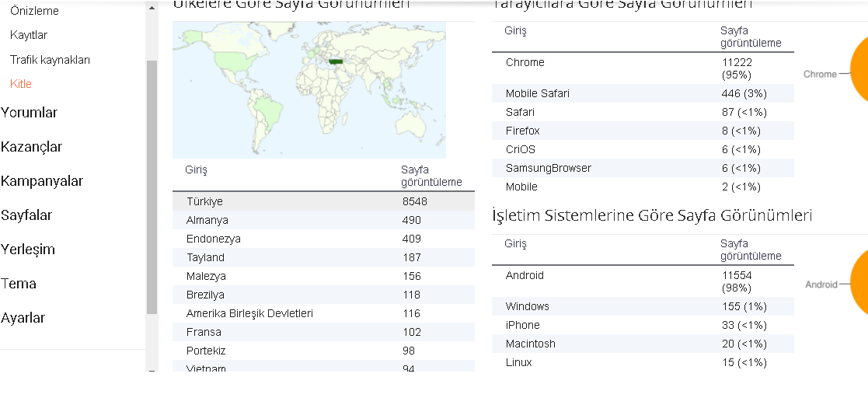The width and height of the screenshot is (868, 398).
Task: Select the Linux row
Action: tap(643, 362)
